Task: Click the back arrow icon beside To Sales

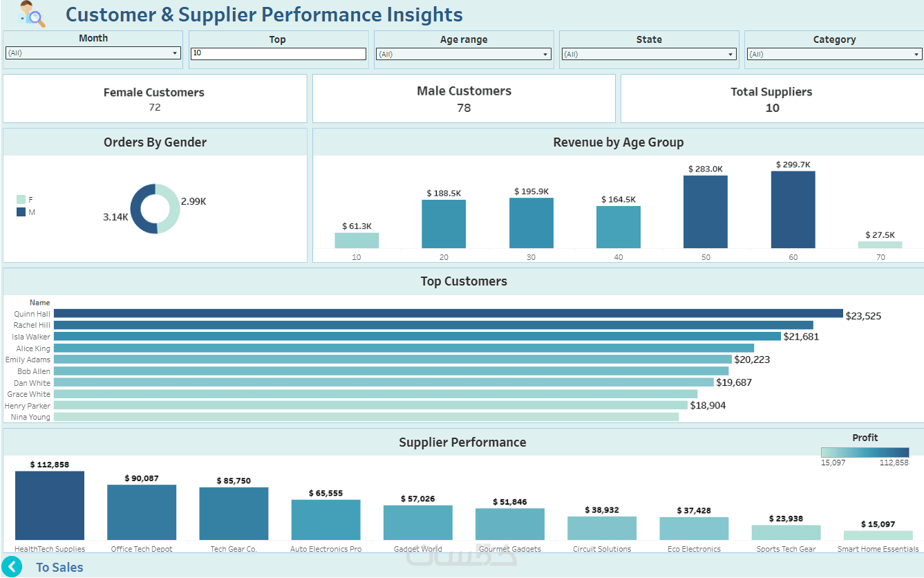Action: (x=12, y=566)
